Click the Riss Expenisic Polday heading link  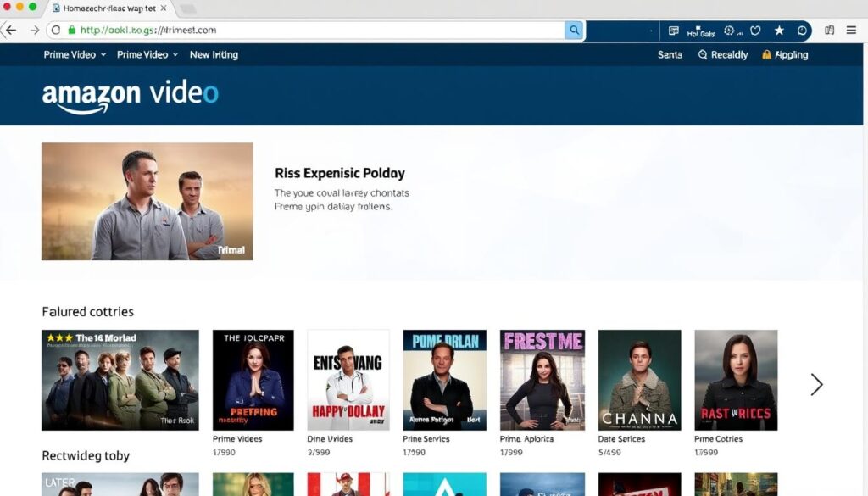340,172
